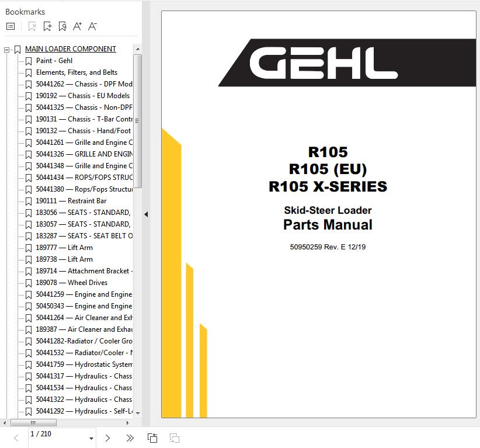Go to the next page

(x=107, y=438)
